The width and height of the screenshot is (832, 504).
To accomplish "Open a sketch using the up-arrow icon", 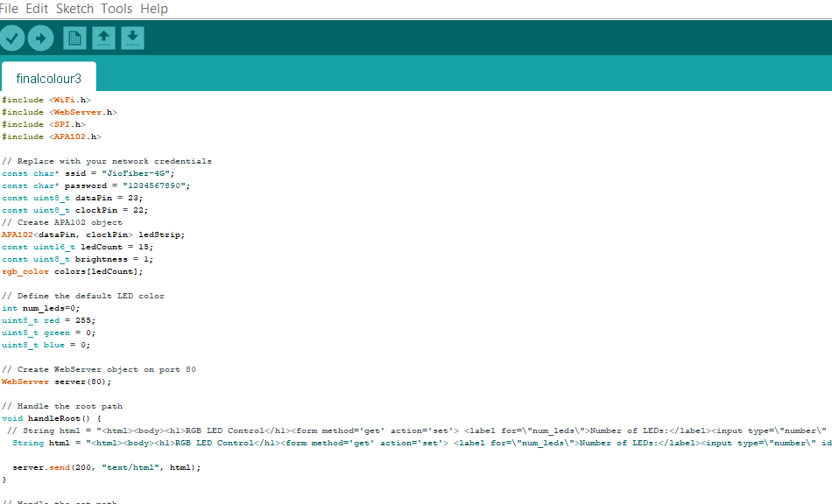I will tap(103, 38).
